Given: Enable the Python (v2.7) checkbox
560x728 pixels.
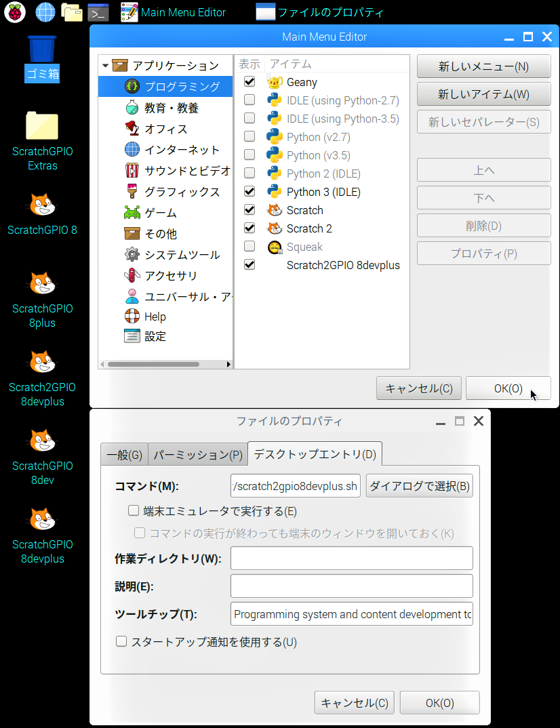Looking at the screenshot, I should (x=249, y=136).
